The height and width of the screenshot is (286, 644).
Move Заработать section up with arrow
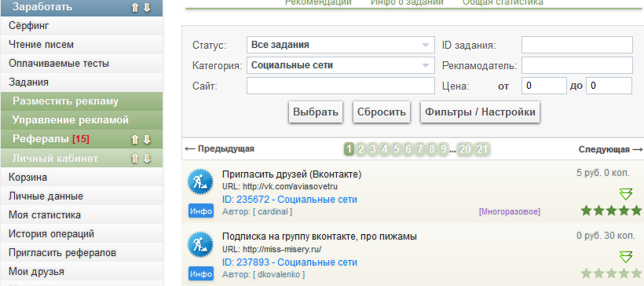click(x=135, y=7)
